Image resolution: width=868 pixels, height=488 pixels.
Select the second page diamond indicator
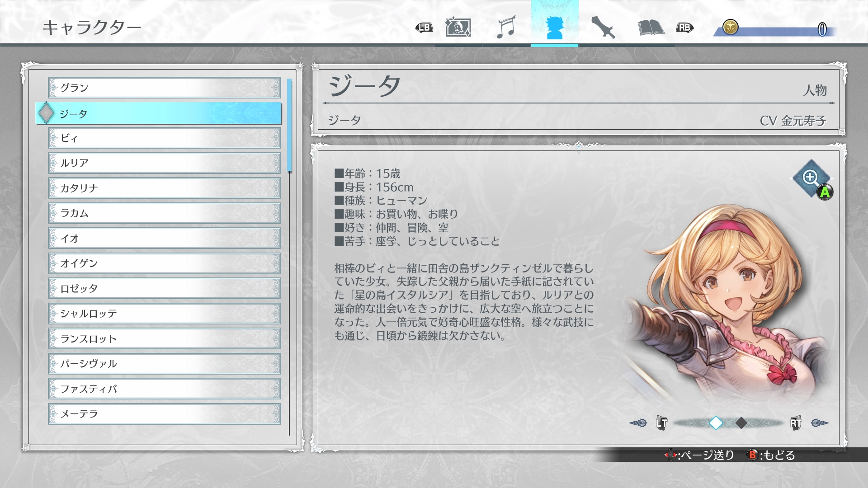pyautogui.click(x=741, y=423)
